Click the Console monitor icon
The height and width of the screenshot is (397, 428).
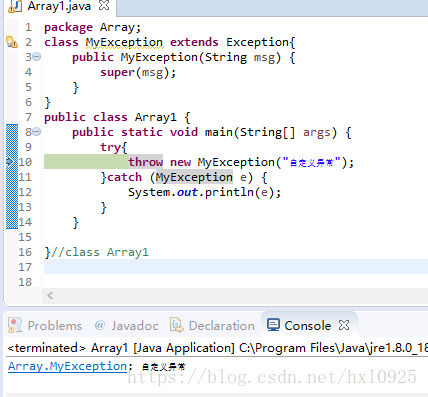273,325
